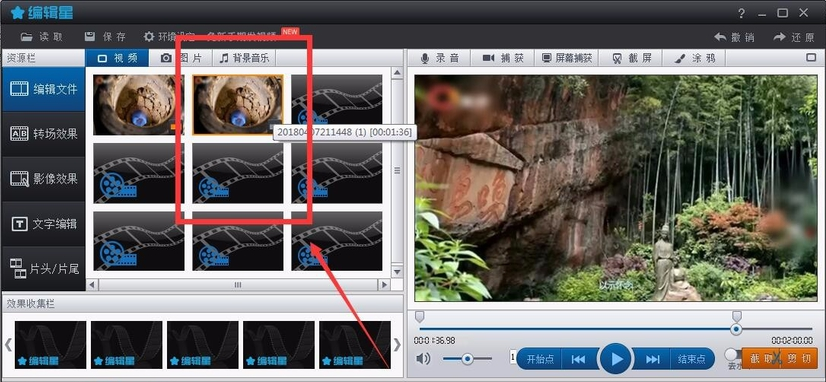Open 影像效果 image effects panel
This screenshot has height=382, width=826.
(x=43, y=179)
